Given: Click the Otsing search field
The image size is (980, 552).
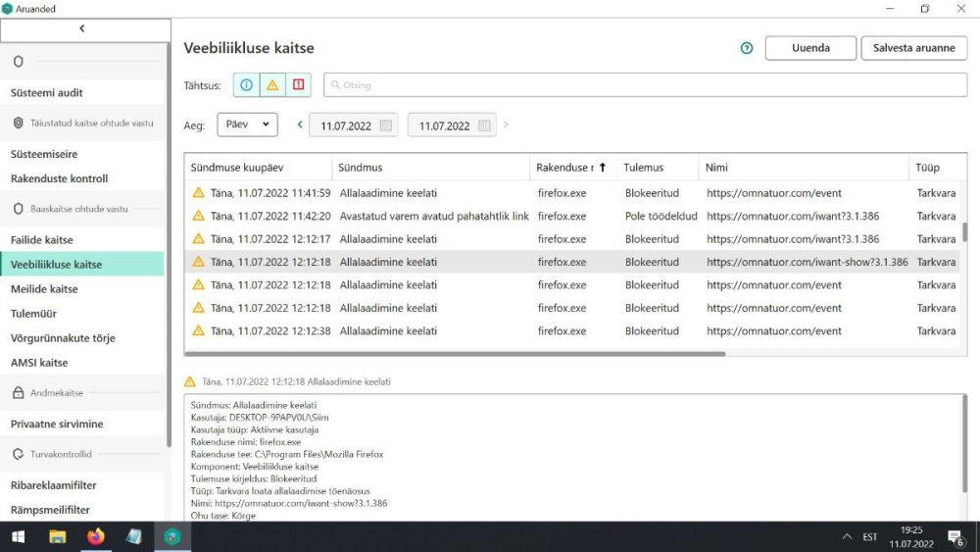Looking at the screenshot, I should 645,85.
